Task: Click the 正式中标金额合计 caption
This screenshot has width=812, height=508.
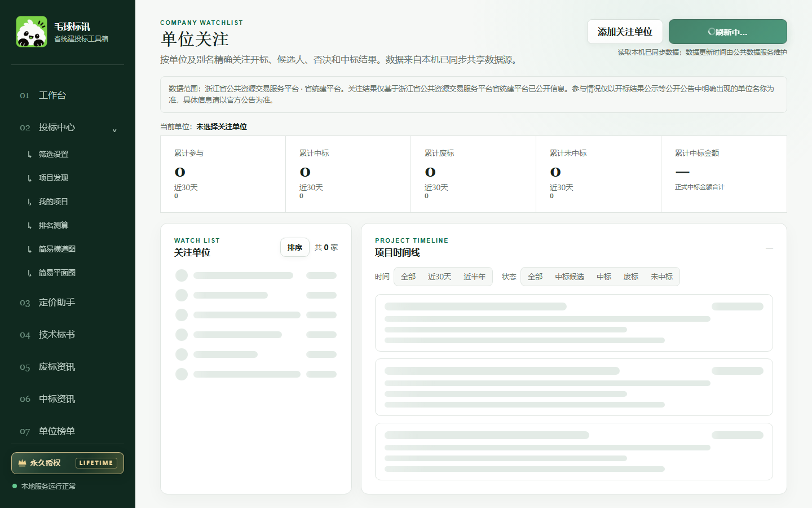Action: click(700, 187)
